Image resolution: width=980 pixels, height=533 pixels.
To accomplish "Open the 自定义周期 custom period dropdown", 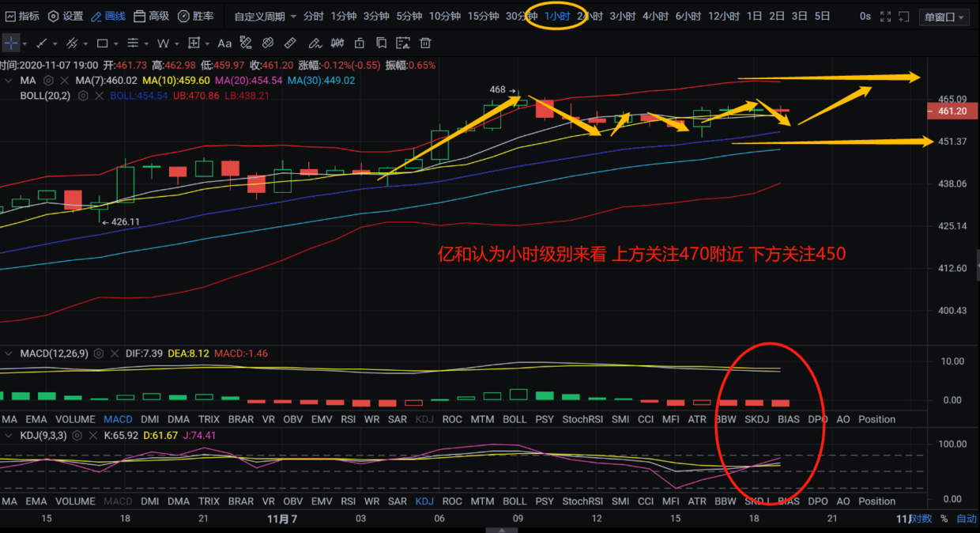I will (x=266, y=17).
